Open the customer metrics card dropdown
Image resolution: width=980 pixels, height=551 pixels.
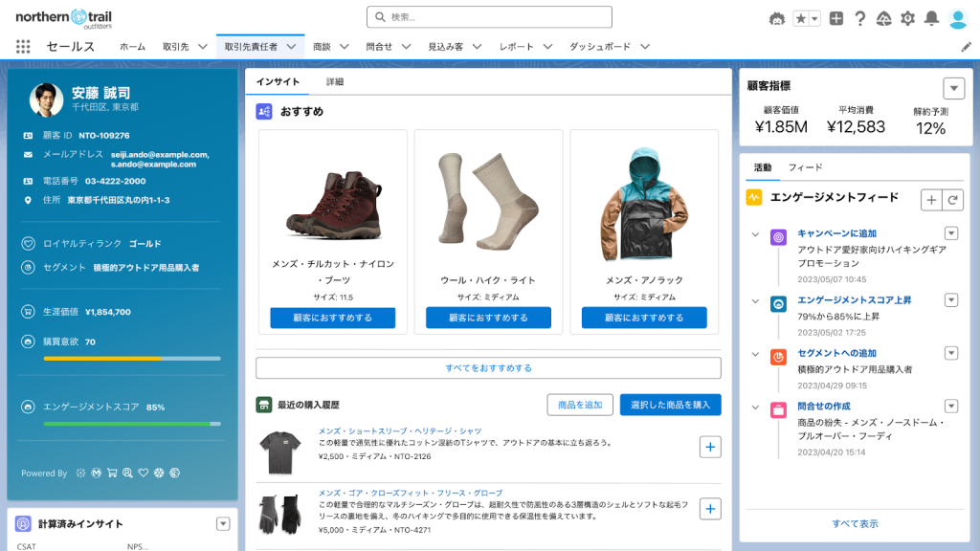tap(953, 88)
